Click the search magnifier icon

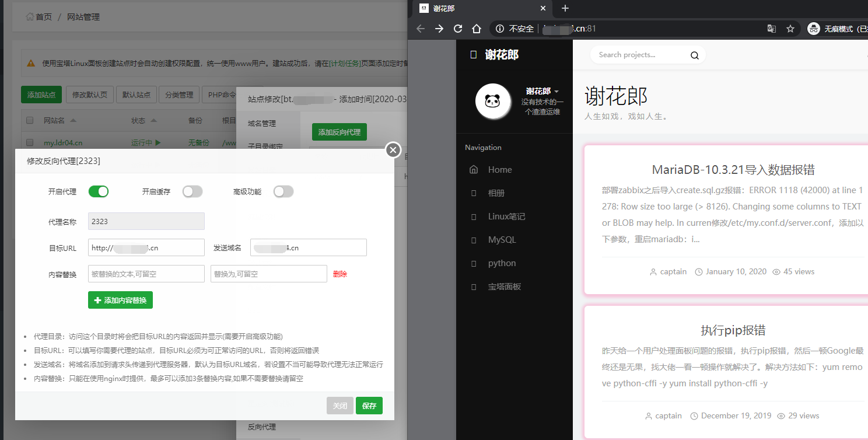coord(694,55)
